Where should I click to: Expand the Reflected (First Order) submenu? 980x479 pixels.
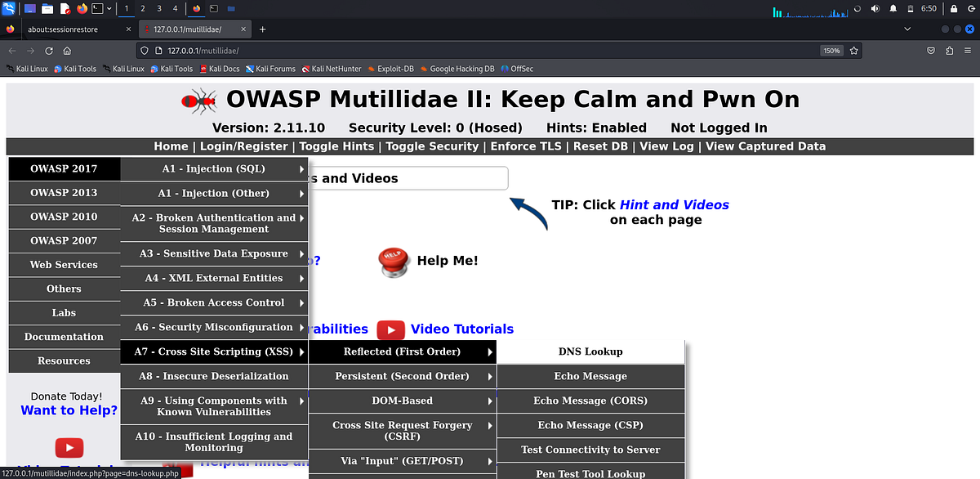click(402, 351)
